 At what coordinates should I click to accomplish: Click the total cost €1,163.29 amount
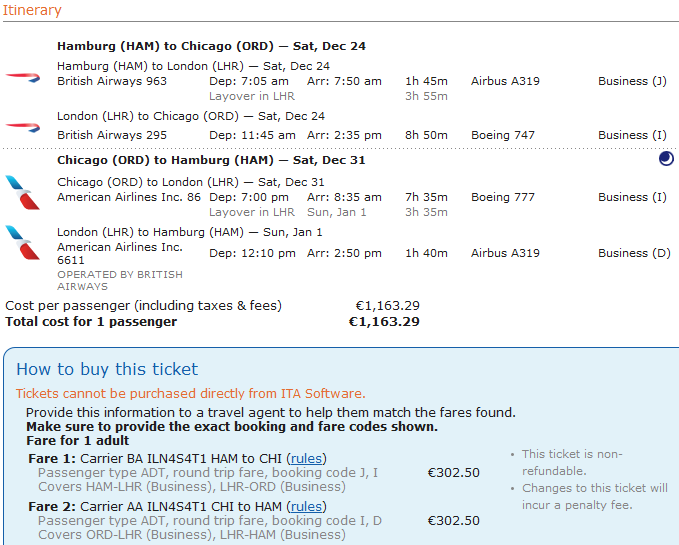pos(383,322)
